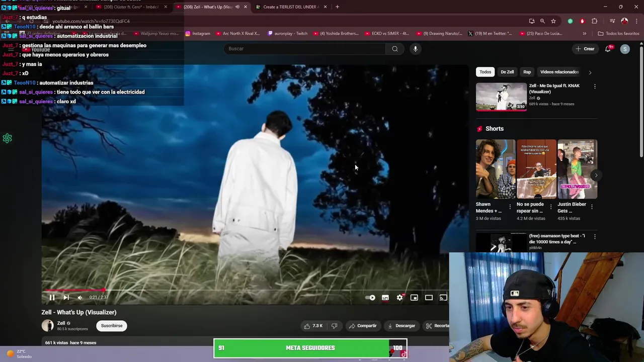Close the Zell - What's Up browser tab
Viewport: 644px width, 362px height.
(x=246, y=7)
